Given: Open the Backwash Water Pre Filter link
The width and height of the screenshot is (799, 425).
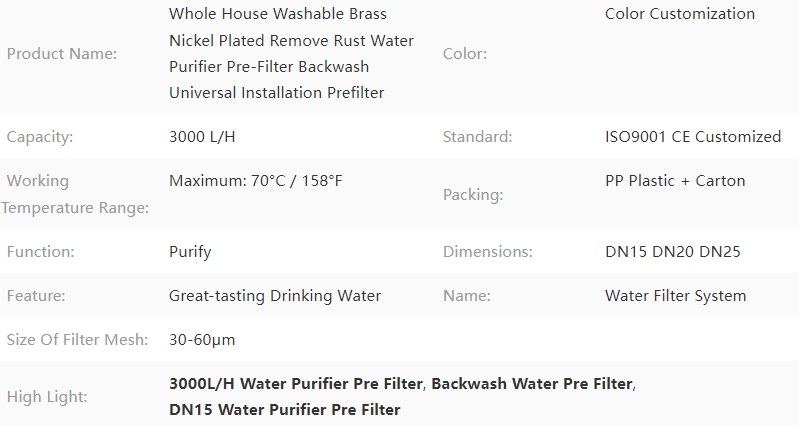Looking at the screenshot, I should 531,384.
